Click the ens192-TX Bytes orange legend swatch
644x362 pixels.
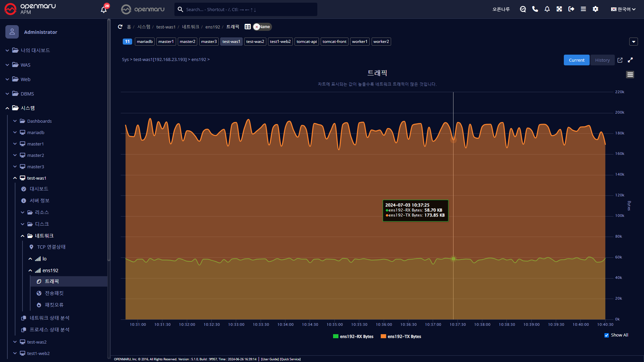pyautogui.click(x=383, y=336)
